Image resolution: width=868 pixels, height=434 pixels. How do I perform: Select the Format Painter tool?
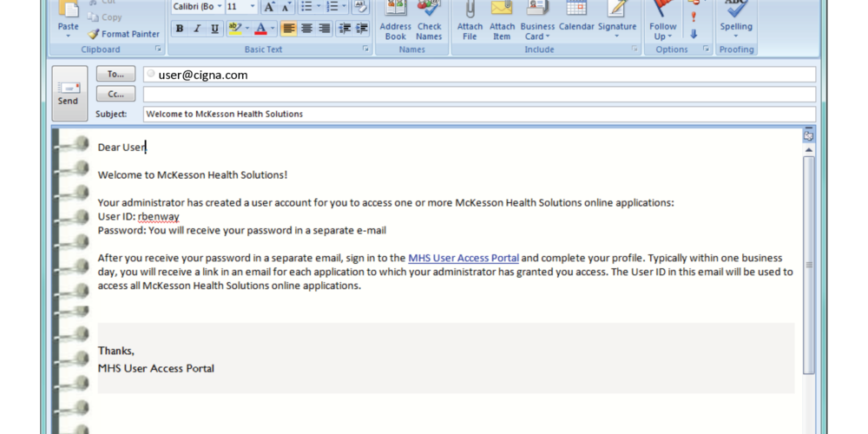tap(123, 34)
